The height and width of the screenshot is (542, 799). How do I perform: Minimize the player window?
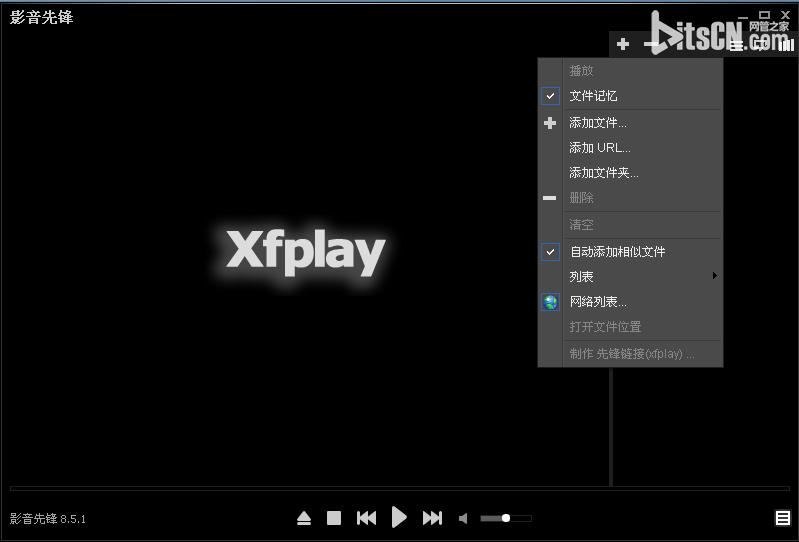point(743,16)
